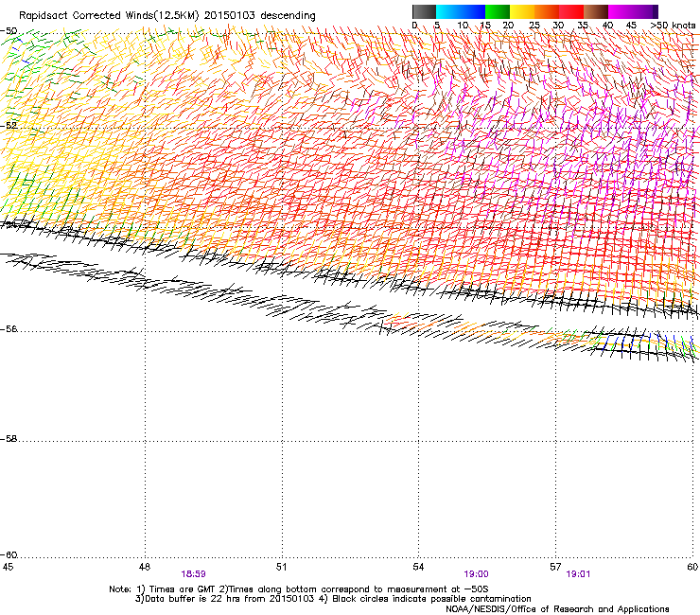Viewport: 700px width, 615px height.
Task: Select the orange 25-30 knots legend swatch
Action: tap(547, 11)
